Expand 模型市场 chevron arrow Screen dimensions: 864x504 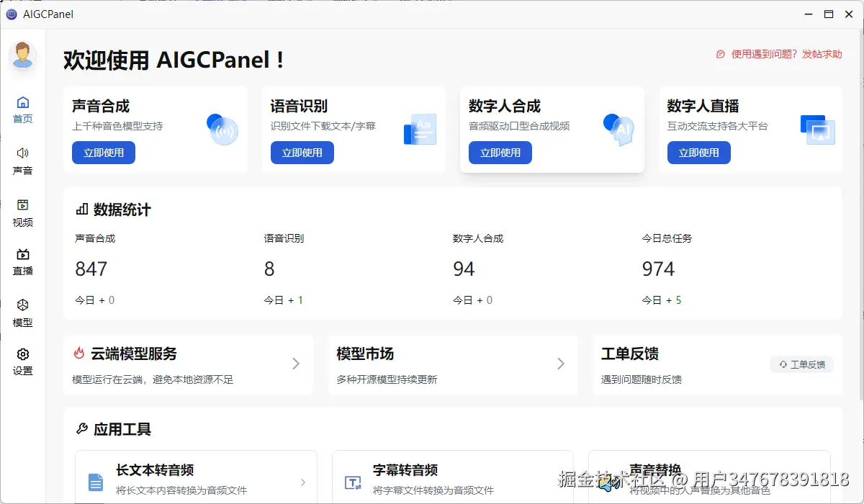point(561,364)
